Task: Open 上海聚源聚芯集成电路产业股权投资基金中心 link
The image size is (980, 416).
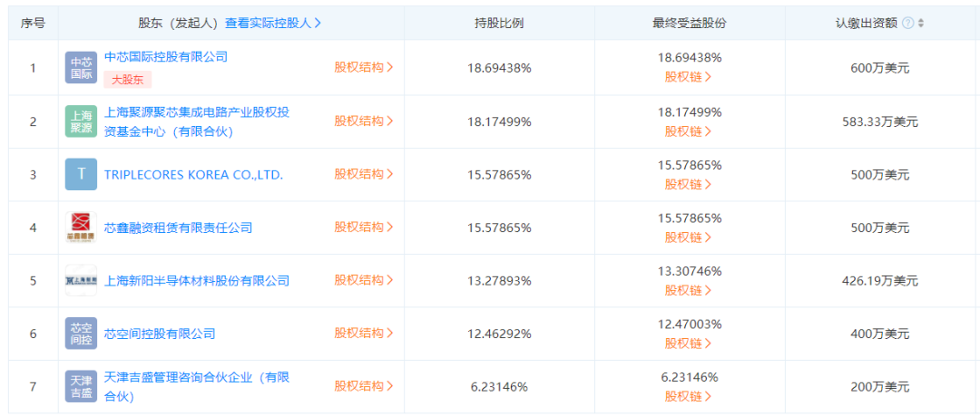Action: point(197,121)
